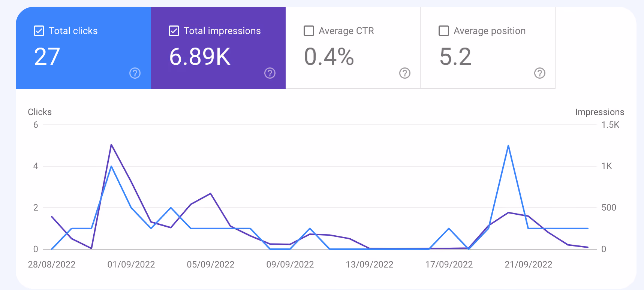Click the 01/09/2022 date label

131,265
